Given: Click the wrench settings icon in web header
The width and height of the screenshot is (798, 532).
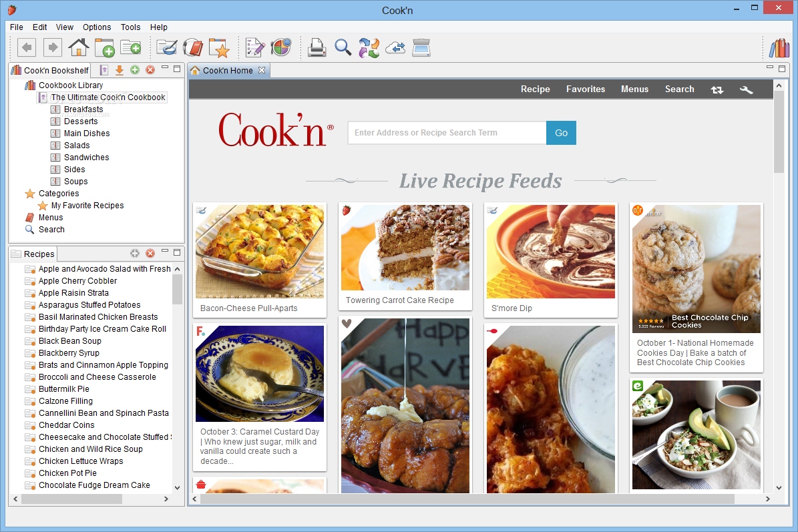Looking at the screenshot, I should pyautogui.click(x=746, y=89).
